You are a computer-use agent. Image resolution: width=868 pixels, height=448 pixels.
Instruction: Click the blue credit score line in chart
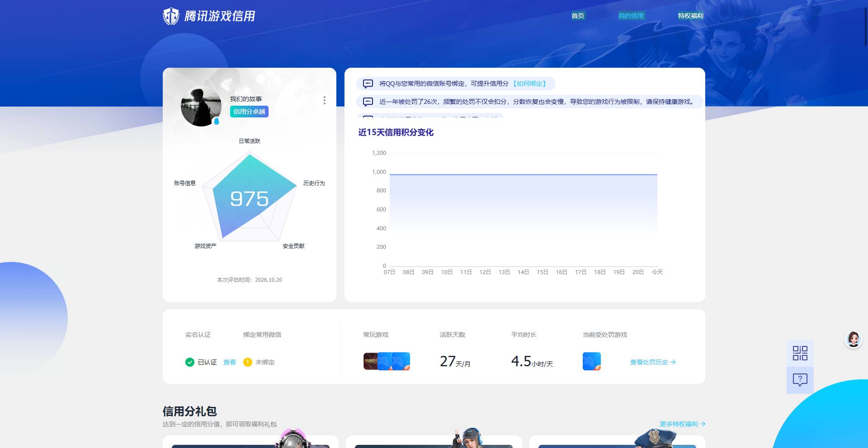pyautogui.click(x=523, y=174)
